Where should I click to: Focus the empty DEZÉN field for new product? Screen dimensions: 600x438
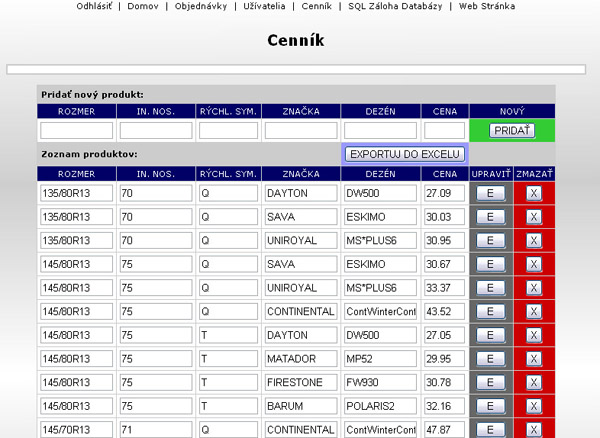coord(380,130)
